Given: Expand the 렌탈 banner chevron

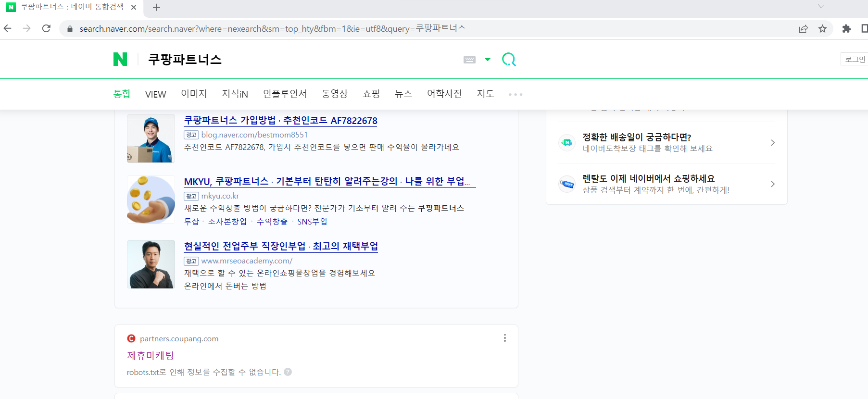Looking at the screenshot, I should [773, 184].
